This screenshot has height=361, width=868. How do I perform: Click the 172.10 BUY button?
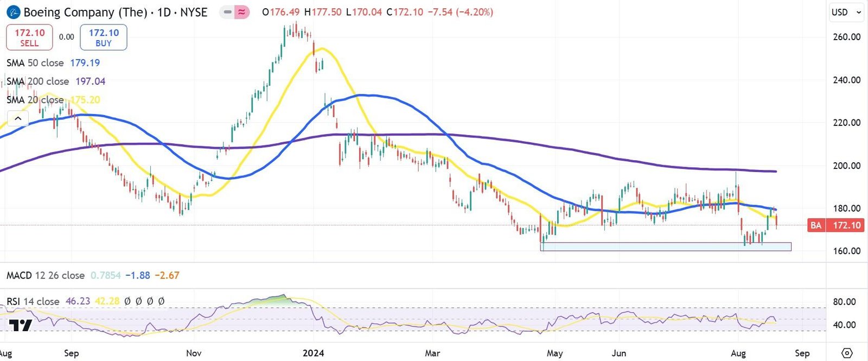pos(104,37)
